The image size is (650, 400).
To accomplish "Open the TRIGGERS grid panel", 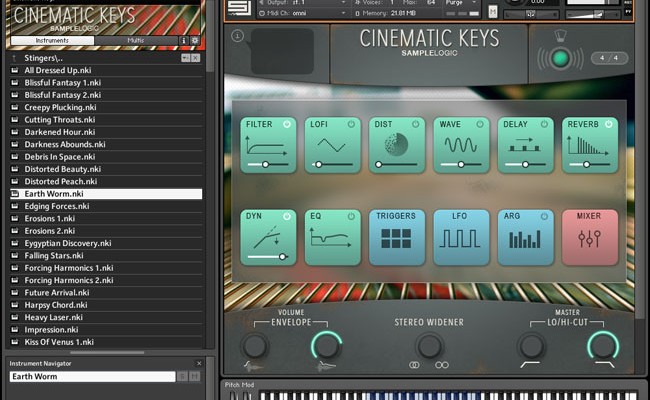I will pyautogui.click(x=396, y=237).
